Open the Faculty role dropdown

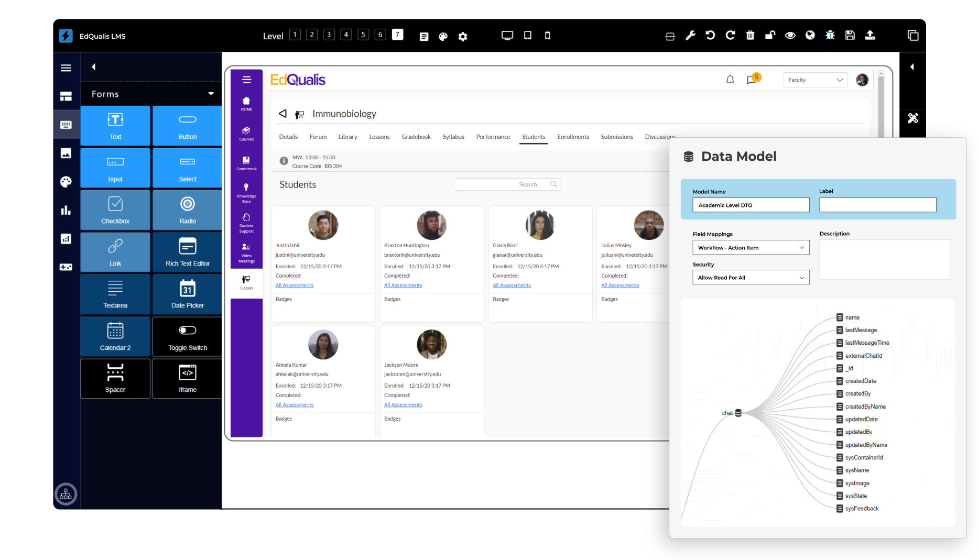[815, 80]
